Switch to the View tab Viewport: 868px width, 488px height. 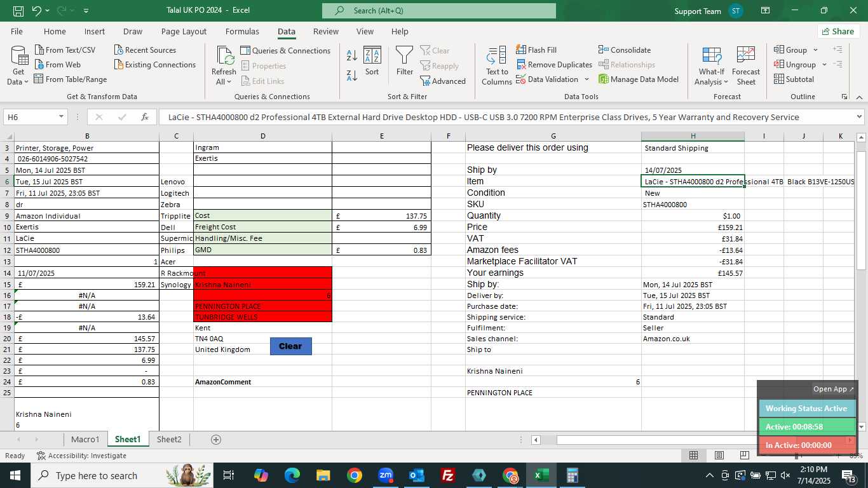pyautogui.click(x=365, y=31)
